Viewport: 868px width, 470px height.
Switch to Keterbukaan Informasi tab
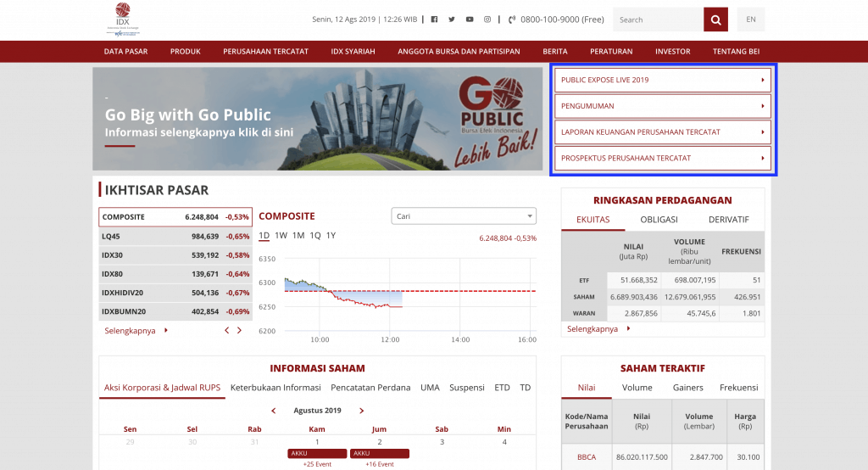pyautogui.click(x=275, y=388)
